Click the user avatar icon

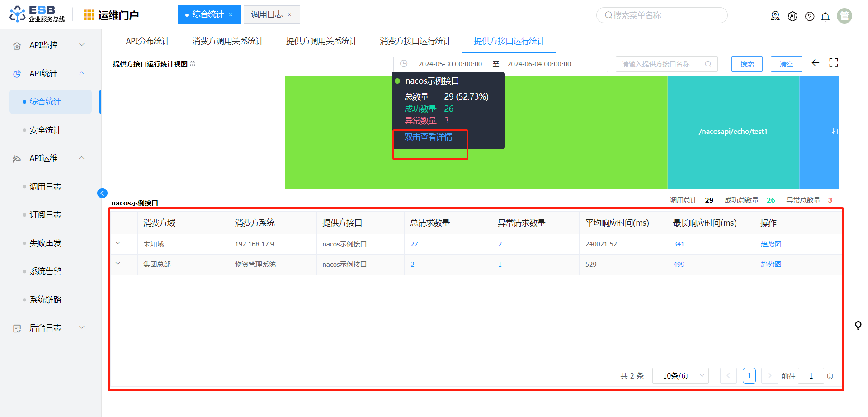click(844, 16)
